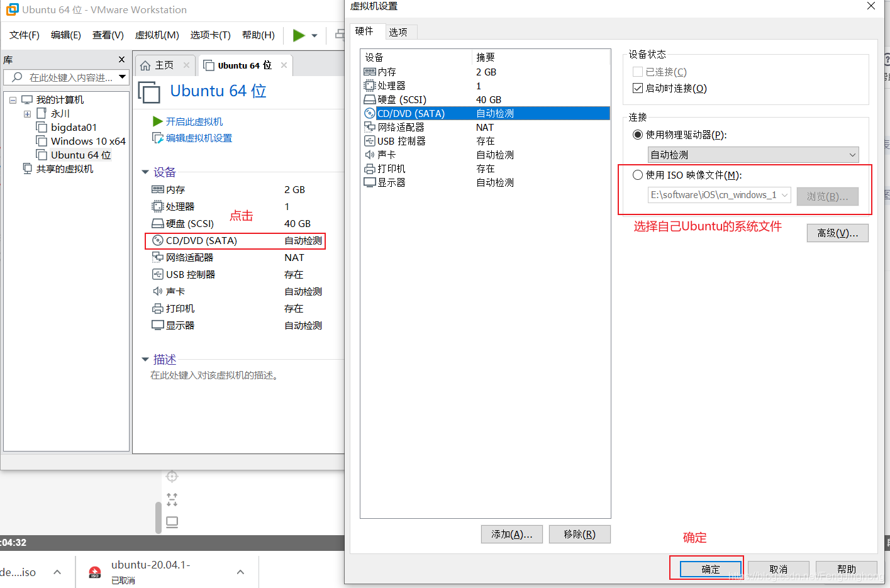Viewport: 890px width, 588px height.
Task: Expand the ubuntu-20.04.1 download options chevron
Action: point(240,572)
